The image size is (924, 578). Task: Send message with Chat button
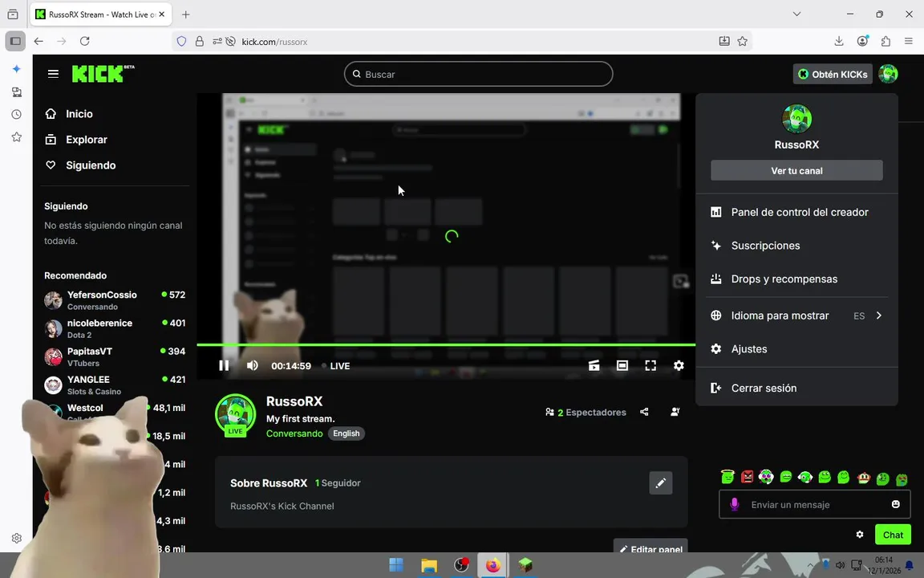(x=893, y=535)
